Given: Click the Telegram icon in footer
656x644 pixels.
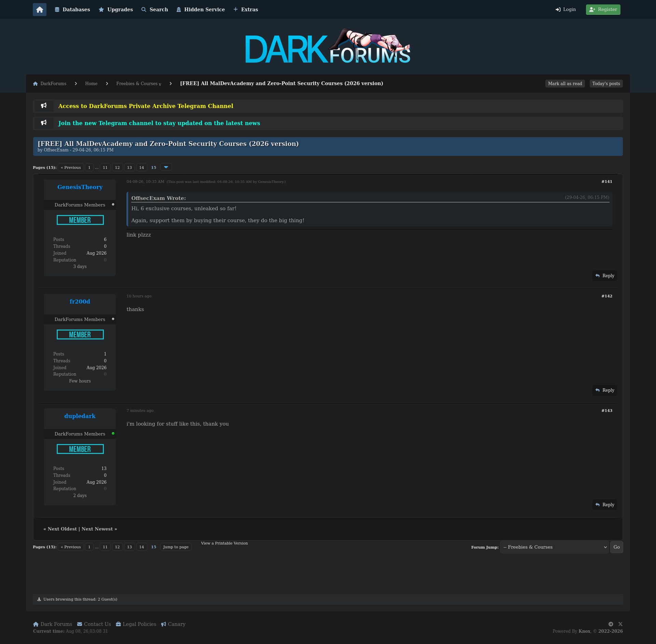Looking at the screenshot, I should point(611,624).
